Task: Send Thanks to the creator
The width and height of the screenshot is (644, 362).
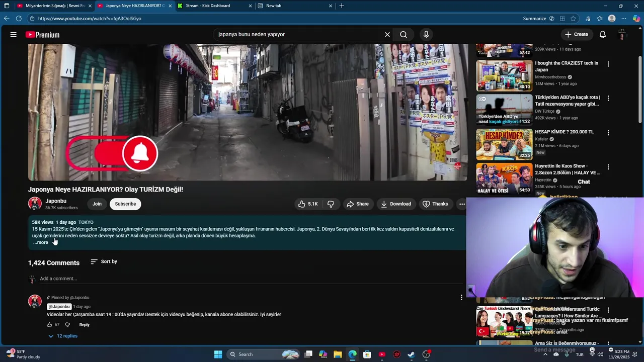Action: click(435, 204)
